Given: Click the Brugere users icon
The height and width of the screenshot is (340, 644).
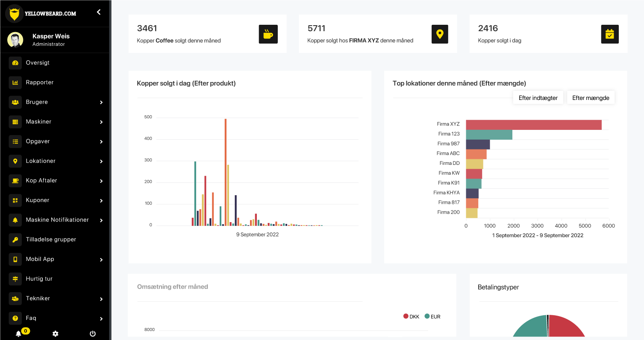Looking at the screenshot, I should (x=15, y=102).
